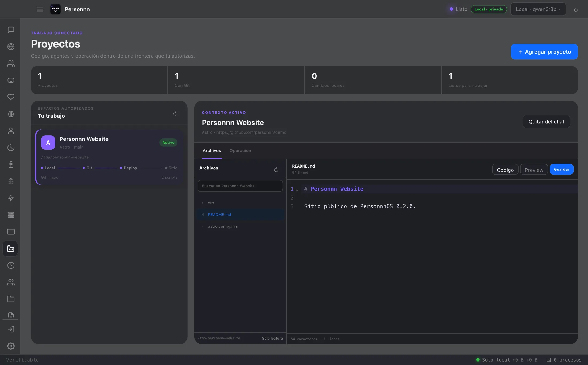
Task: Open the users icon below the globe icon
Action: [11, 63]
